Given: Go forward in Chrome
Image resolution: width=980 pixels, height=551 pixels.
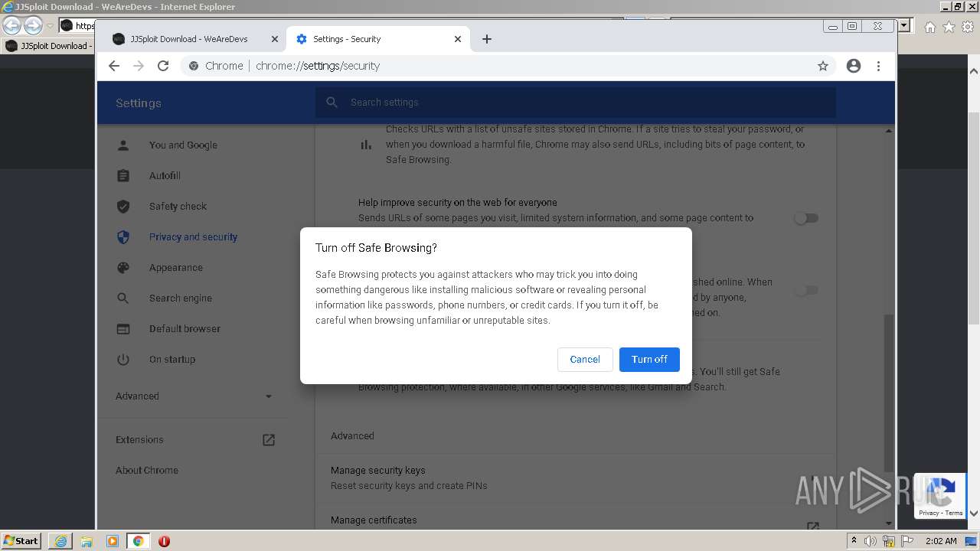Looking at the screenshot, I should click(139, 66).
